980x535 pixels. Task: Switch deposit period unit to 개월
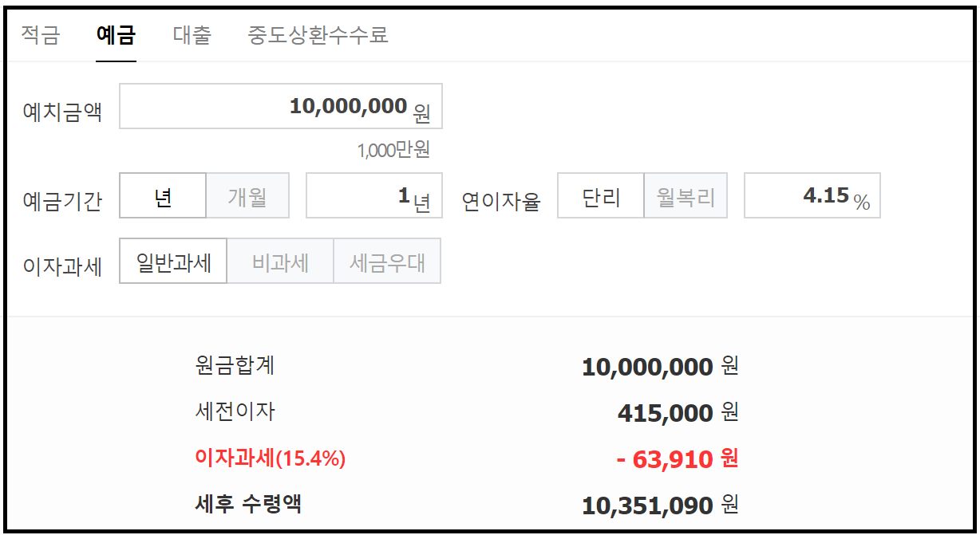tap(247, 195)
